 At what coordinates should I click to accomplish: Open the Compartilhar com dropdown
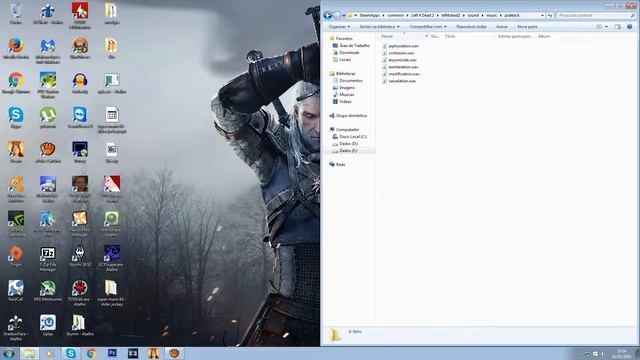428,27
